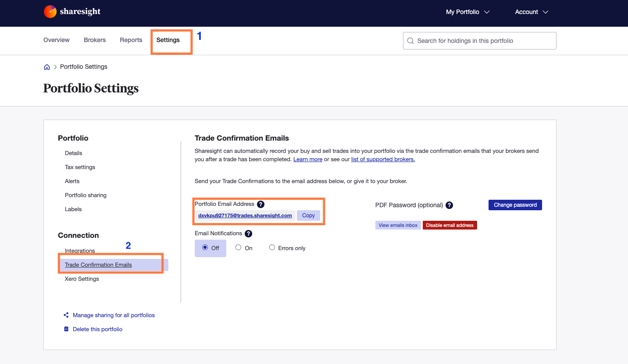The image size is (628, 364).
Task: Open Alerts in sidebar
Action: [72, 181]
